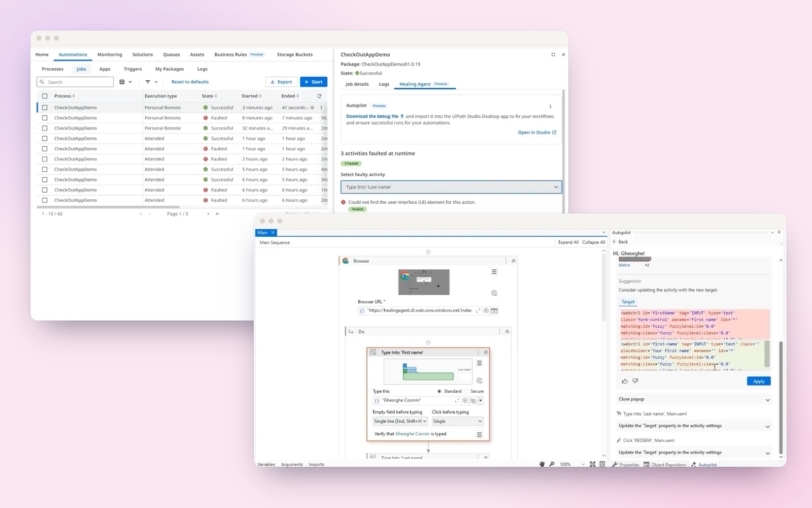Click the browse window icon beside Browser URL
812x508 pixels.
point(494,310)
